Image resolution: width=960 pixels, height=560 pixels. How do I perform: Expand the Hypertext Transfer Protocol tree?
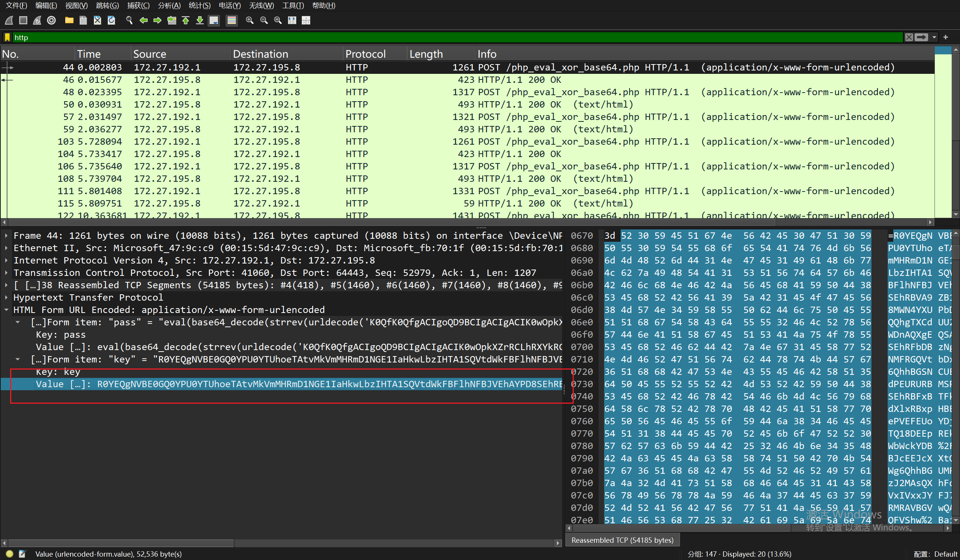coord(6,297)
